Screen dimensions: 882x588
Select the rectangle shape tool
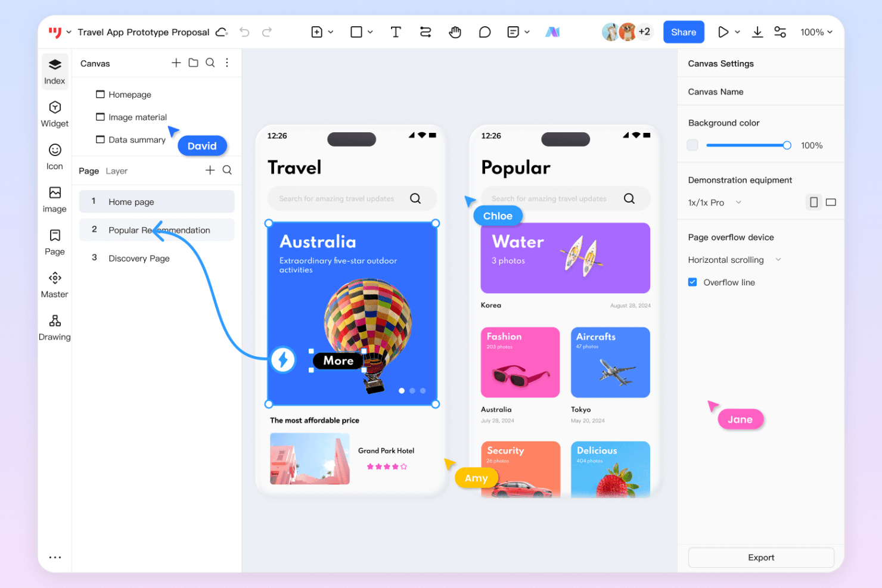tap(356, 32)
